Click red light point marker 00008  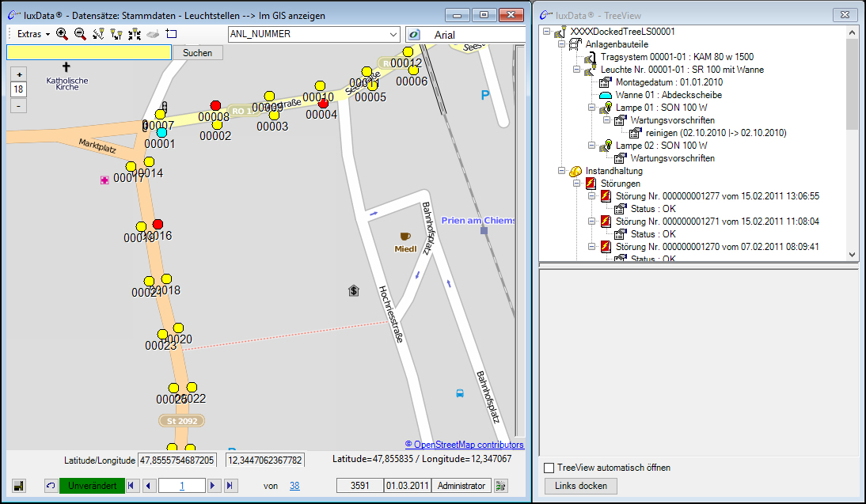point(215,105)
